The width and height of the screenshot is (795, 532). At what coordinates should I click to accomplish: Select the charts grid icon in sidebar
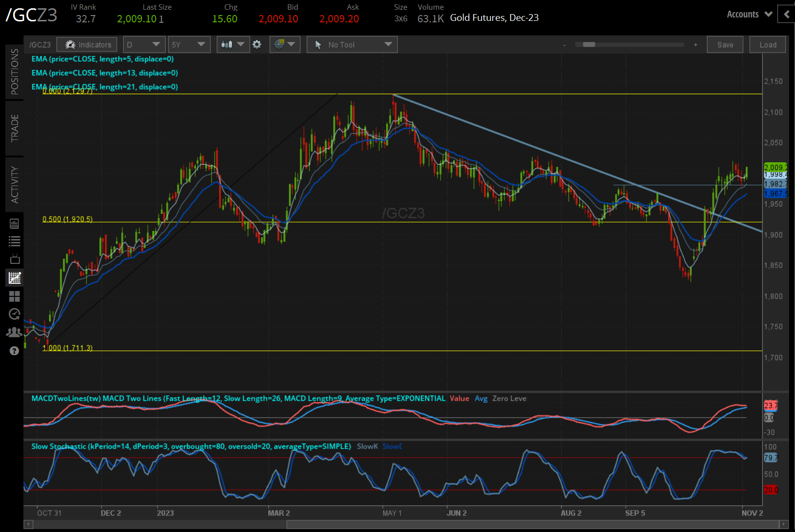(15, 278)
